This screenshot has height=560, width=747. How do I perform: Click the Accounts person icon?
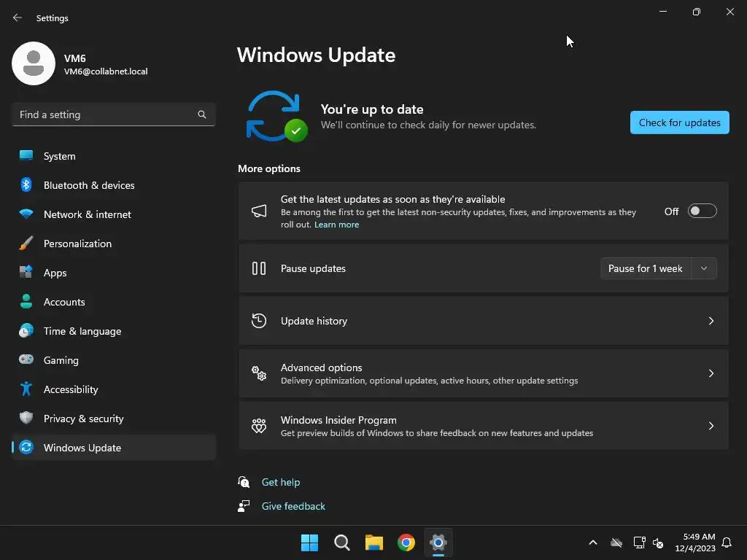point(26,301)
